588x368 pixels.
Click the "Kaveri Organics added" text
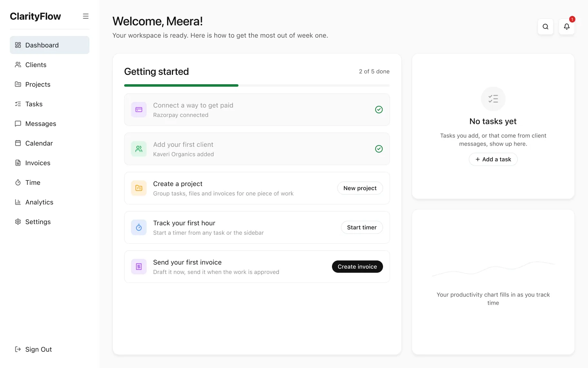[183, 155]
